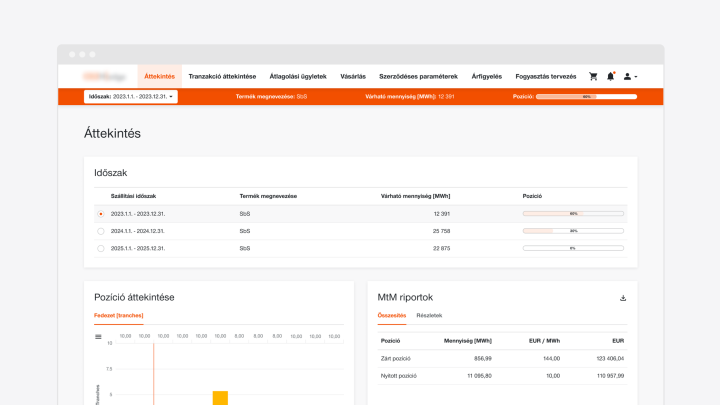Open the chart hamburger menu
Screen dimensions: 720x405
click(x=98, y=337)
